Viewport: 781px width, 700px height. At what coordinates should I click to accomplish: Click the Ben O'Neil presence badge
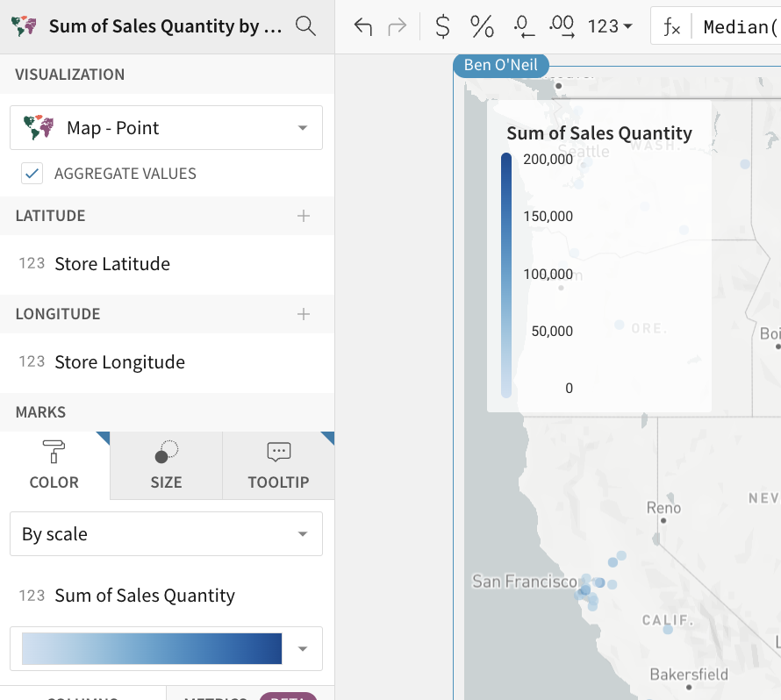click(500, 65)
